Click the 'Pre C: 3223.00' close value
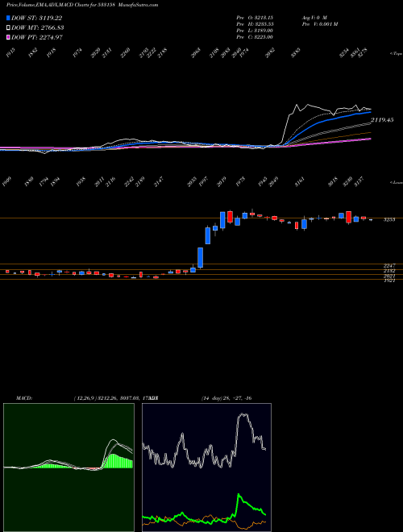Screen dimensions: 403x532 coord(255,37)
